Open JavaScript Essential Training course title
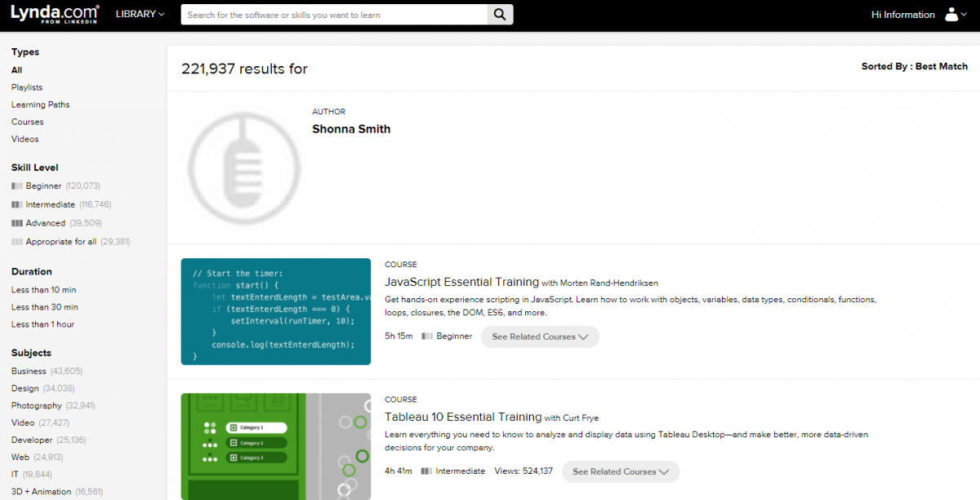 [x=461, y=282]
